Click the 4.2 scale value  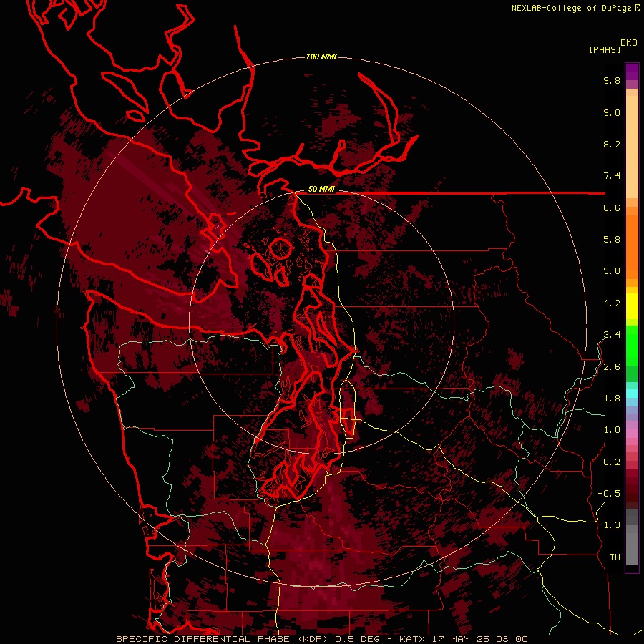point(612,303)
